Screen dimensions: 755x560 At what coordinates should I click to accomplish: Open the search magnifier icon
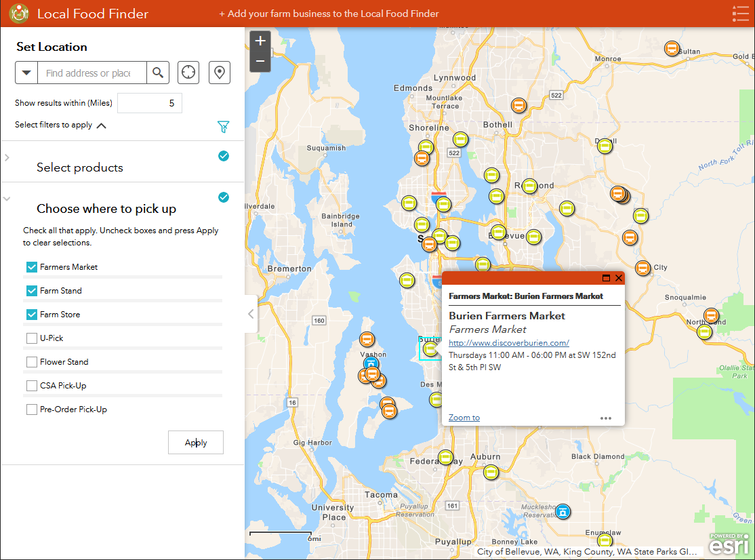click(x=158, y=73)
